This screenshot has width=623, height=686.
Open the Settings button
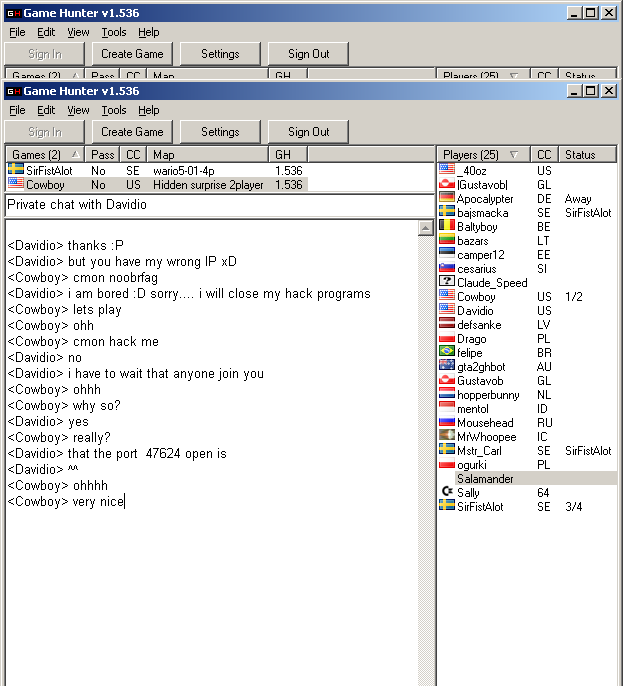(220, 132)
